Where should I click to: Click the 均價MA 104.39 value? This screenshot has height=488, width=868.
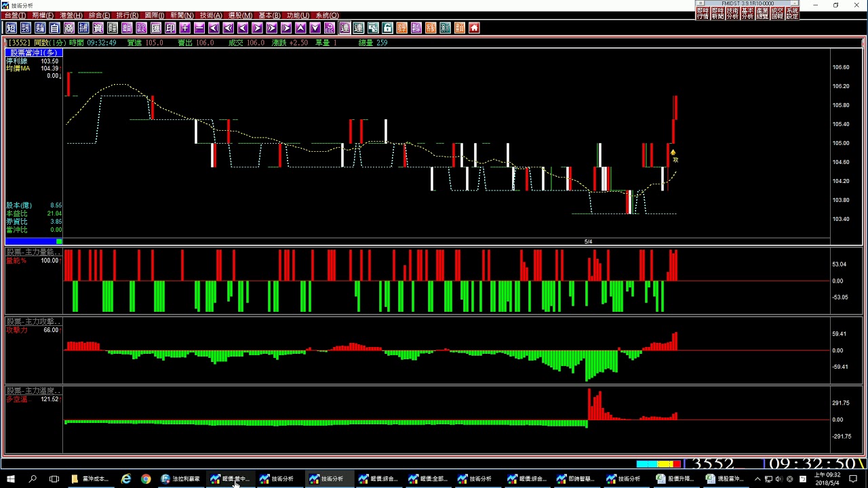[x=50, y=68]
